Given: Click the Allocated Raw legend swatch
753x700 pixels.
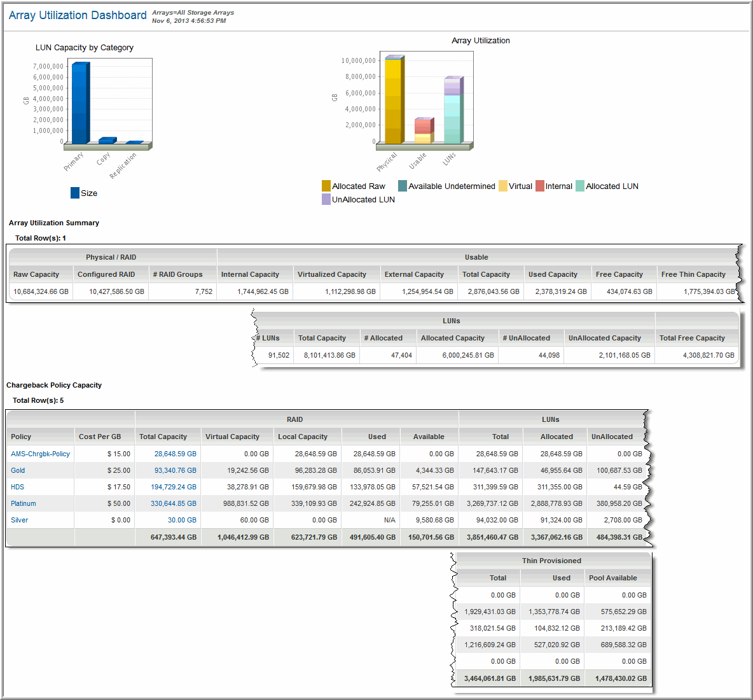Looking at the screenshot, I should click(326, 186).
